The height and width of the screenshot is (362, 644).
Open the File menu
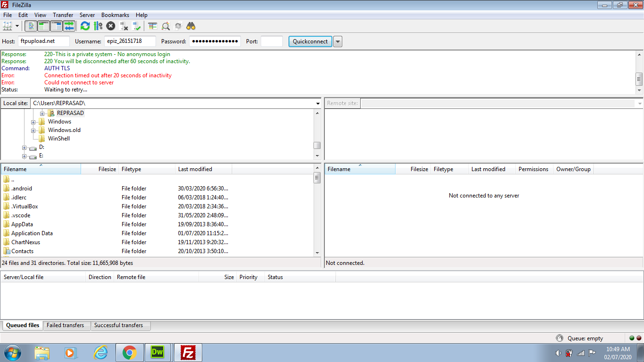tap(8, 15)
